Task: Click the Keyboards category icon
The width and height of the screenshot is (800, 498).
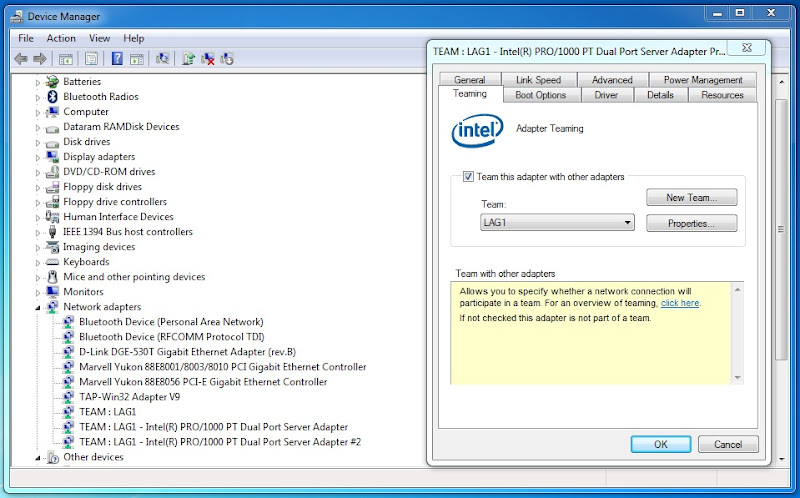Action: coord(52,262)
